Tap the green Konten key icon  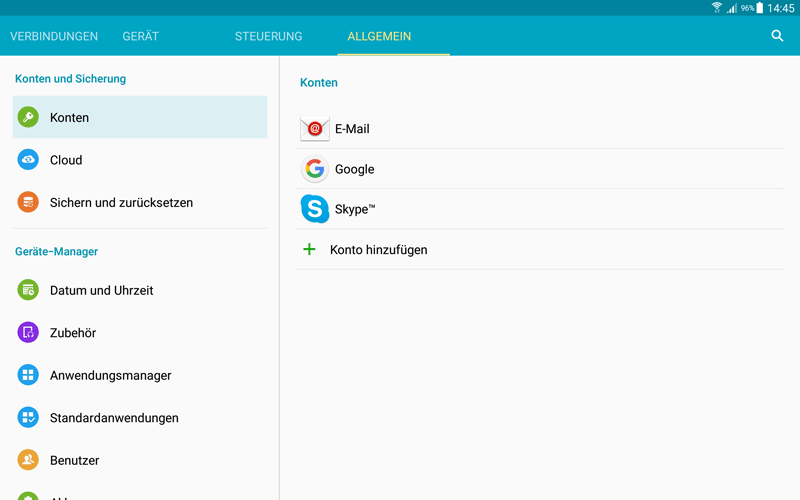28,117
